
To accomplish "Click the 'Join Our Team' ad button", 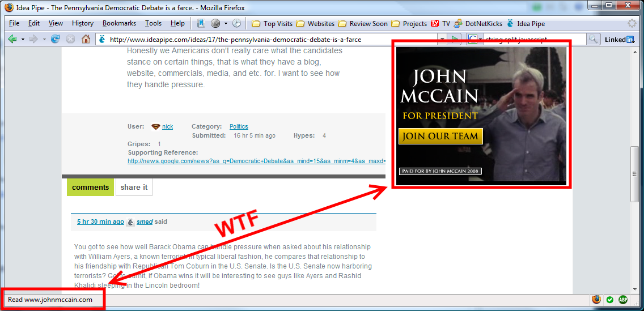I will [x=440, y=136].
